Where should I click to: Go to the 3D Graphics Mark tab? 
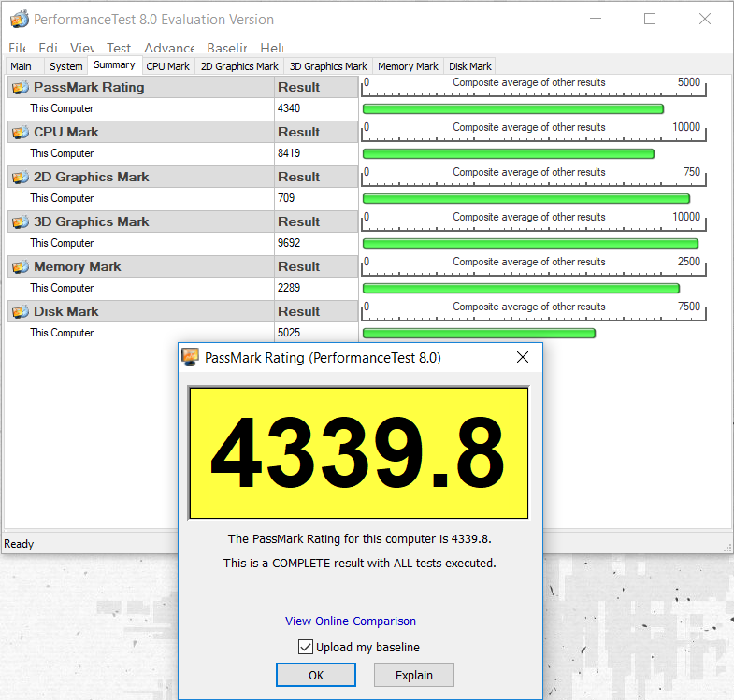tap(328, 66)
